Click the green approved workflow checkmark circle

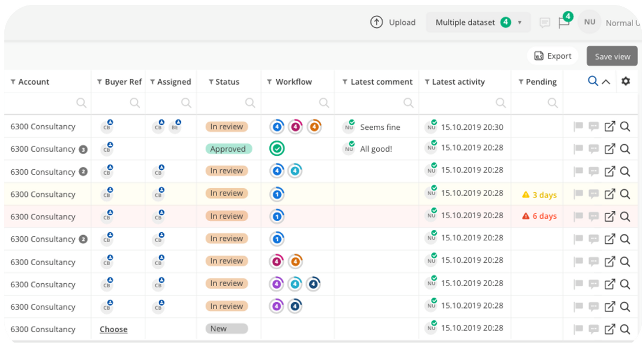click(x=277, y=149)
